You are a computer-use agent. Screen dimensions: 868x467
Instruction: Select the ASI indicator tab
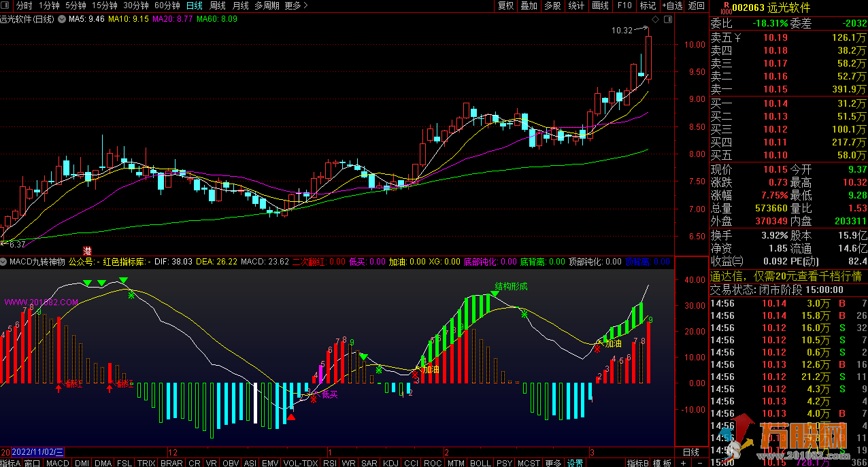click(250, 462)
